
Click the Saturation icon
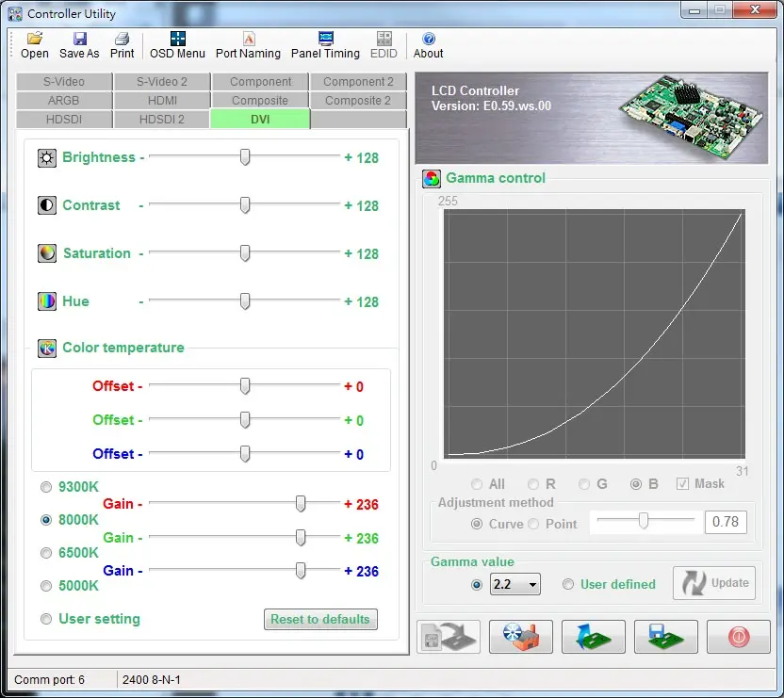tap(47, 253)
